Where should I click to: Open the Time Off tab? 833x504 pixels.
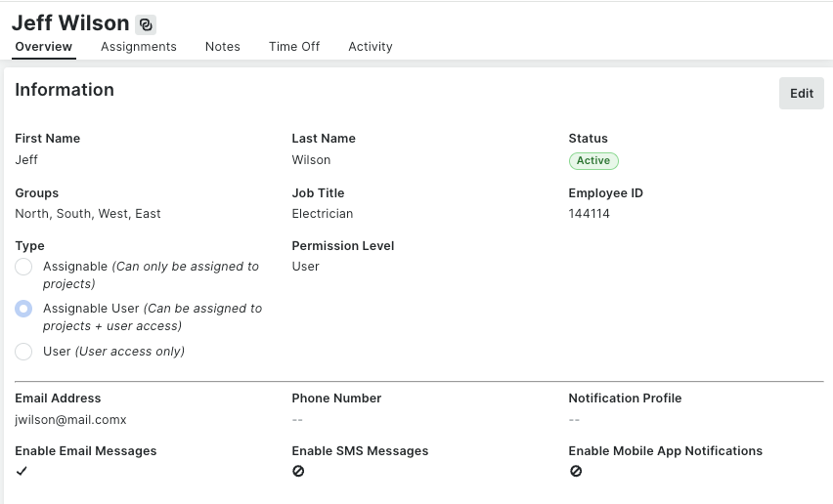(x=294, y=47)
